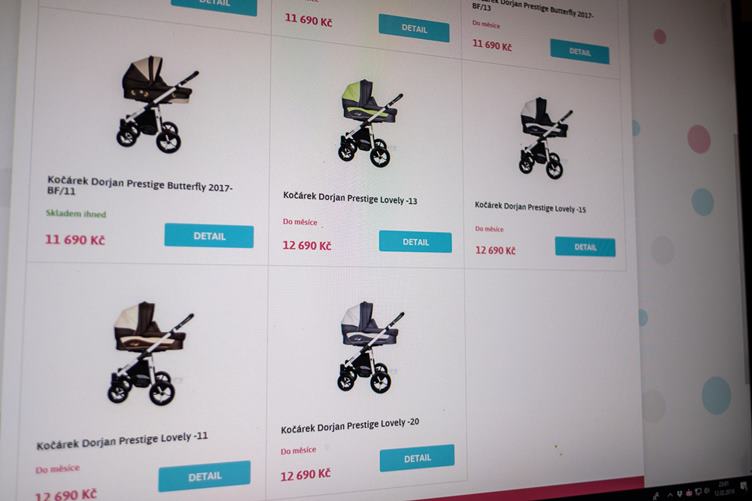Image resolution: width=752 pixels, height=501 pixels.
Task: Open the Kočárek Dorjan Prestige Lovely -15 title link
Action: tap(530, 207)
